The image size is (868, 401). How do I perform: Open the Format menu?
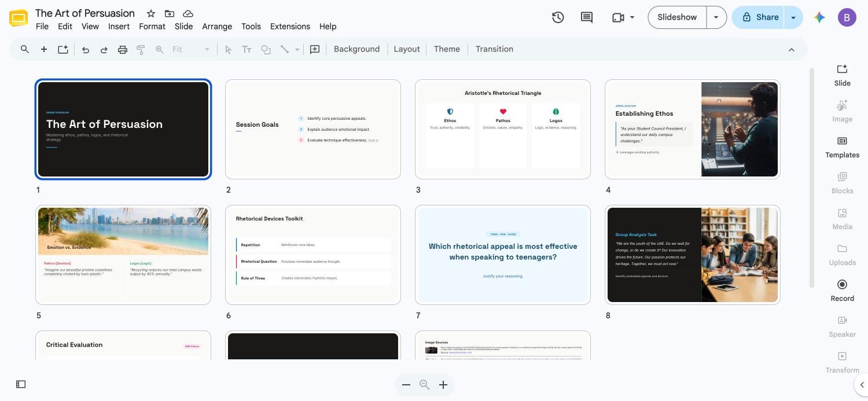pos(152,27)
